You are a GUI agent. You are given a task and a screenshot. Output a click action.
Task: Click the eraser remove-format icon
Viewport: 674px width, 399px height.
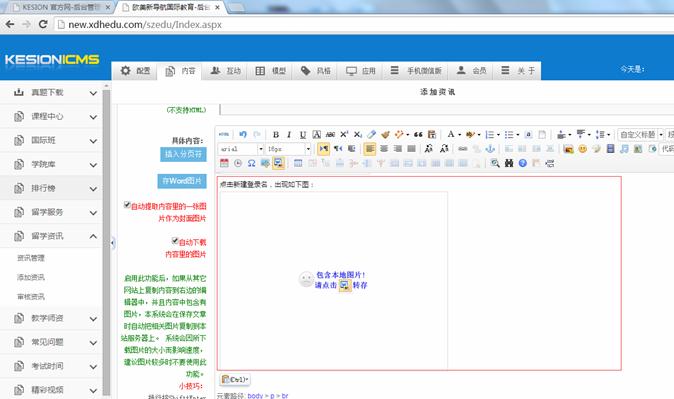[x=371, y=135]
